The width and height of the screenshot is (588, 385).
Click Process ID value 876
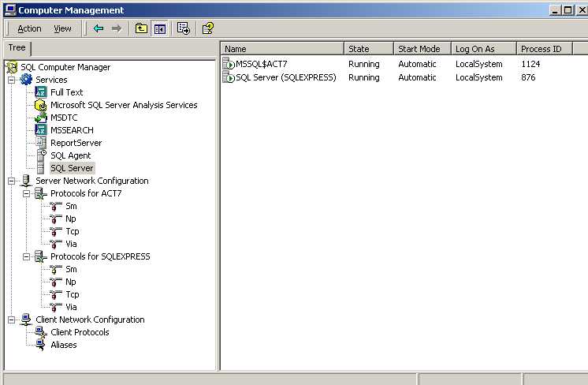528,77
